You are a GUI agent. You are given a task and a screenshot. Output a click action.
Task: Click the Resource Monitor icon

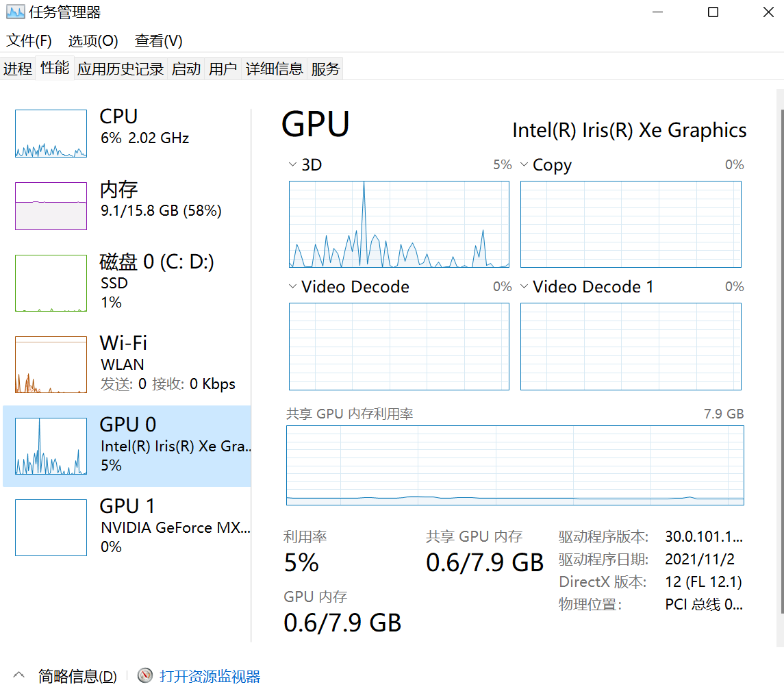(145, 676)
